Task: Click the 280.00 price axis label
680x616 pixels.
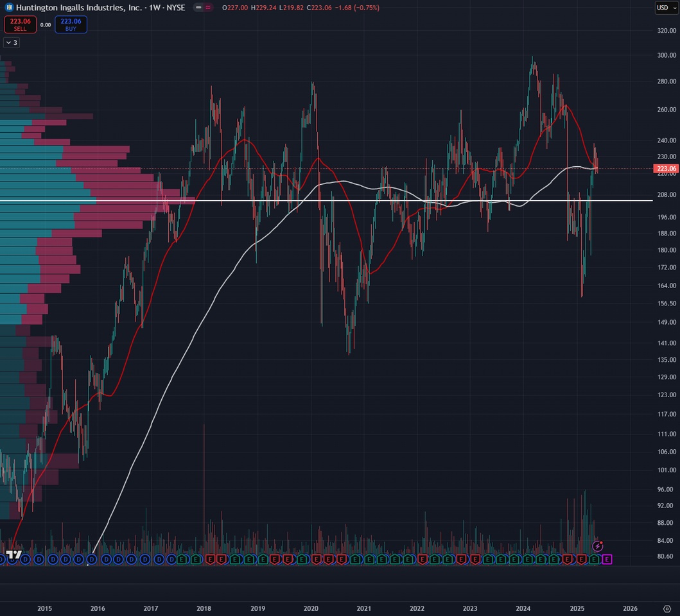Action: point(667,81)
